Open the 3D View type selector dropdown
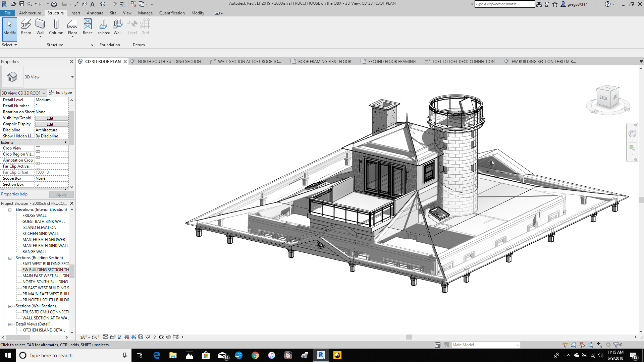The width and height of the screenshot is (644, 362). 72,77
